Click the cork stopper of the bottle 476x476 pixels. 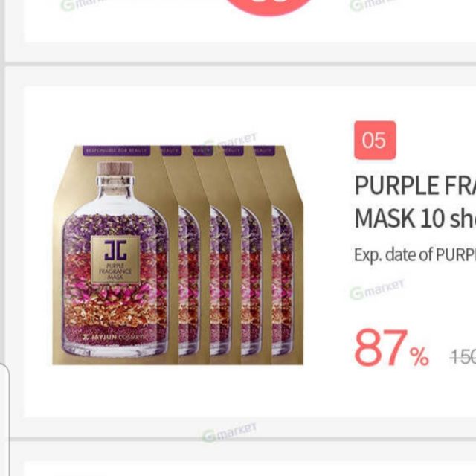point(115,170)
